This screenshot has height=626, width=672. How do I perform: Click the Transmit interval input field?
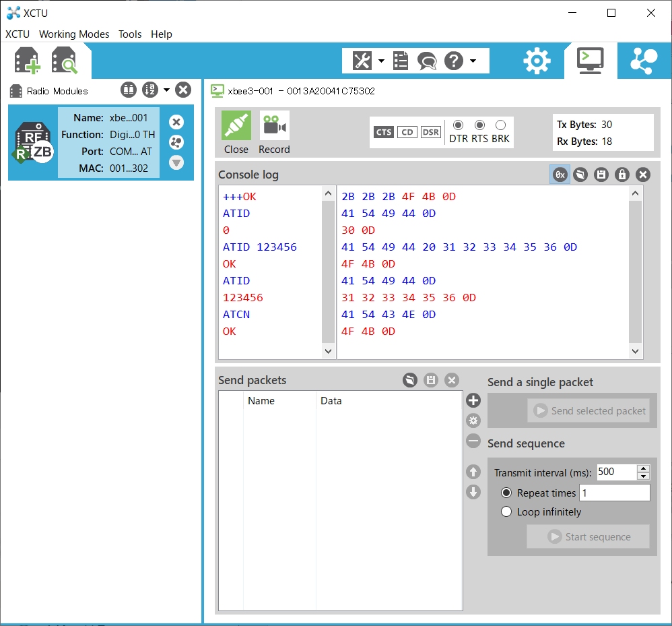pyautogui.click(x=616, y=472)
